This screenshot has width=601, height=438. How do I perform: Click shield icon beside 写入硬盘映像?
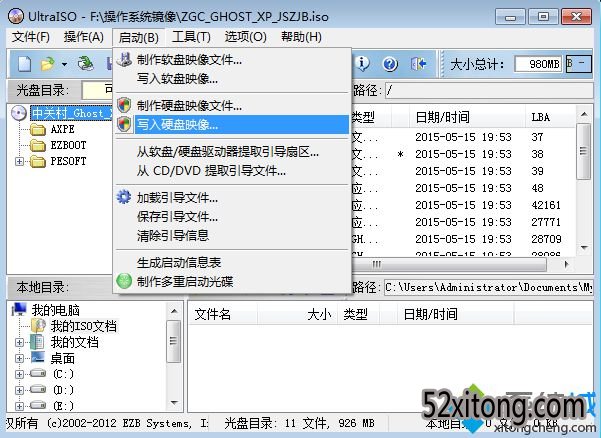124,124
